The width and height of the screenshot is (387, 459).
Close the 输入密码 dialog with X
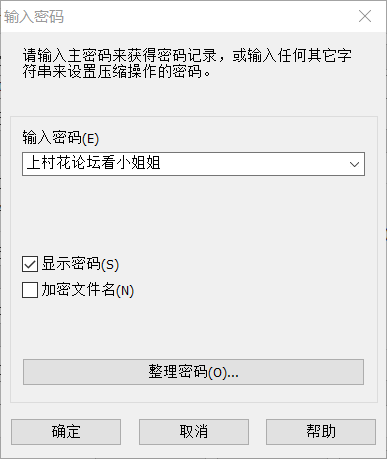(x=365, y=16)
